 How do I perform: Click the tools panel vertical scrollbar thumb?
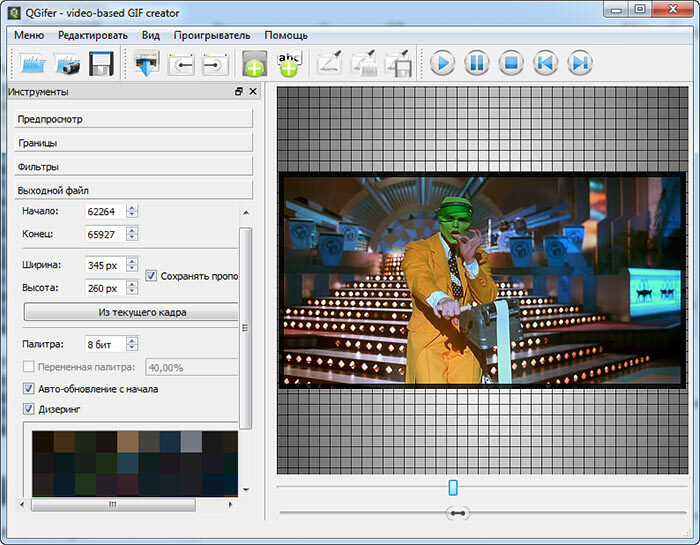pyautogui.click(x=245, y=328)
